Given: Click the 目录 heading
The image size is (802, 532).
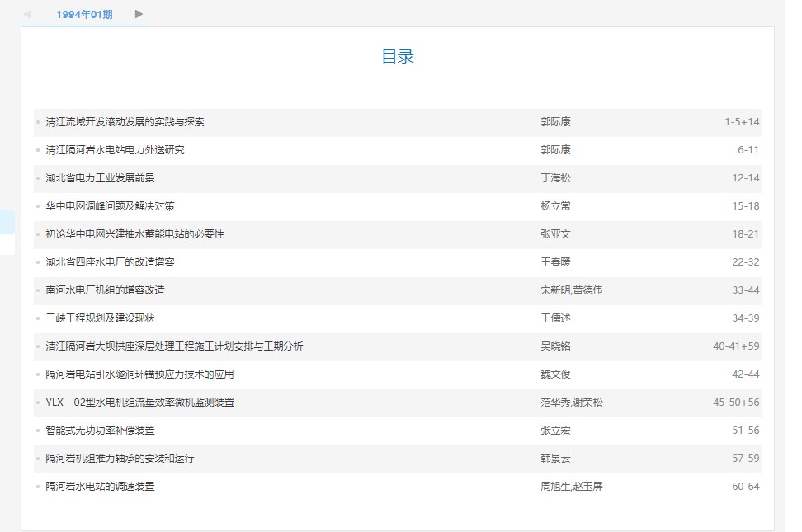Looking at the screenshot, I should (398, 56).
